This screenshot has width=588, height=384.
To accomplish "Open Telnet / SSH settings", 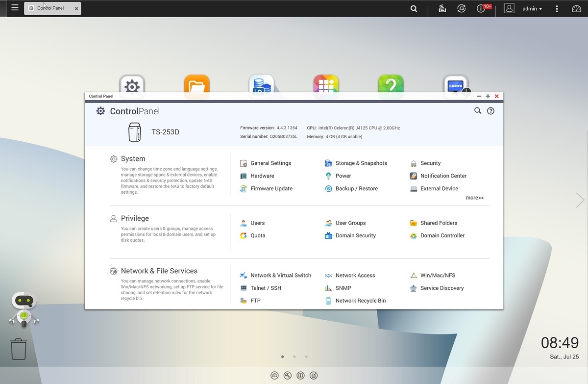I will (x=261, y=288).
